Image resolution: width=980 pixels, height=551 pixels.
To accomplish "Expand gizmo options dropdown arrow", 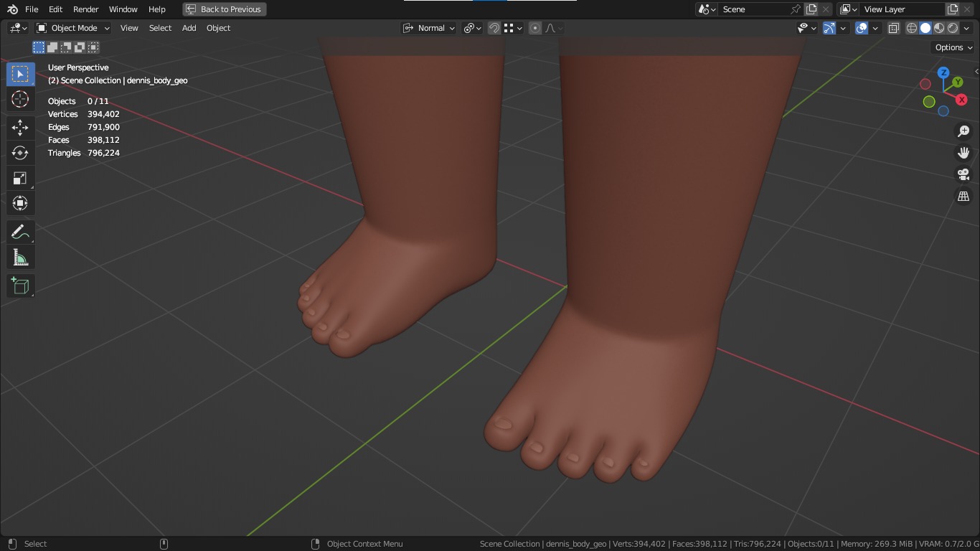I will point(844,28).
